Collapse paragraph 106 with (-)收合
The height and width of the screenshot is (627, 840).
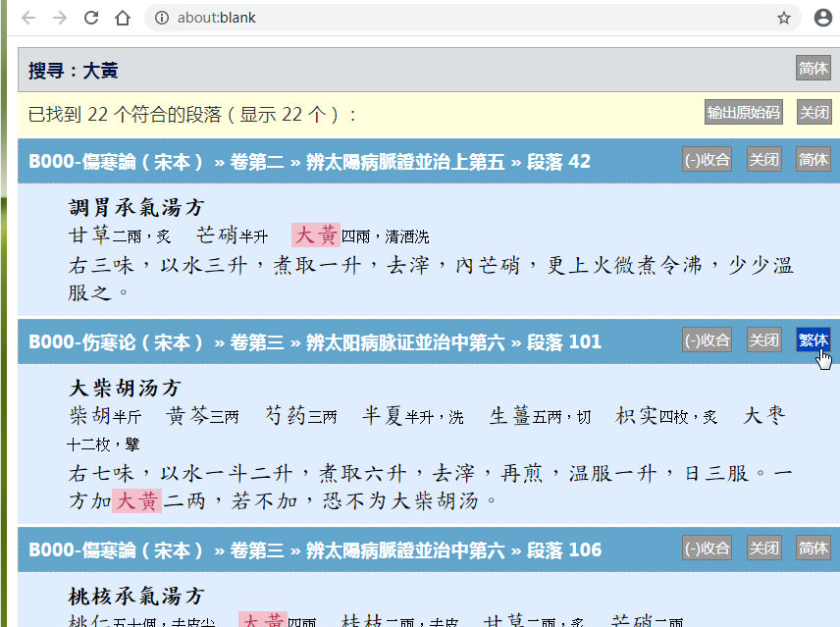707,549
